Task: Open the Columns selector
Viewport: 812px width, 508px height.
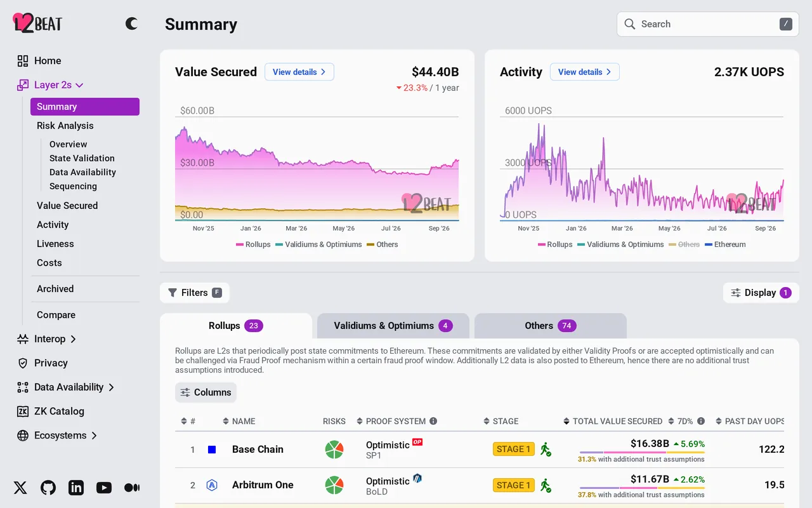Action: pyautogui.click(x=206, y=392)
